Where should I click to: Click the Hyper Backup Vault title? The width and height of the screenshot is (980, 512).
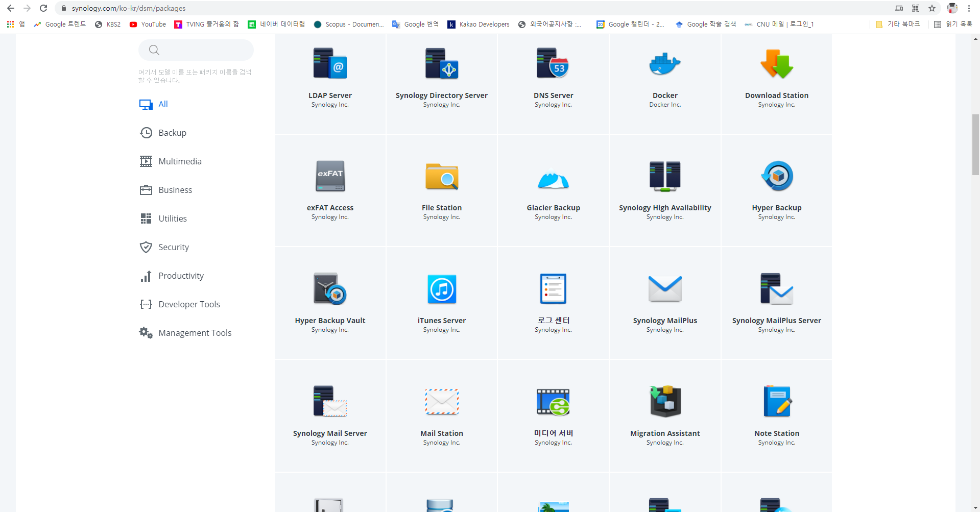point(330,321)
